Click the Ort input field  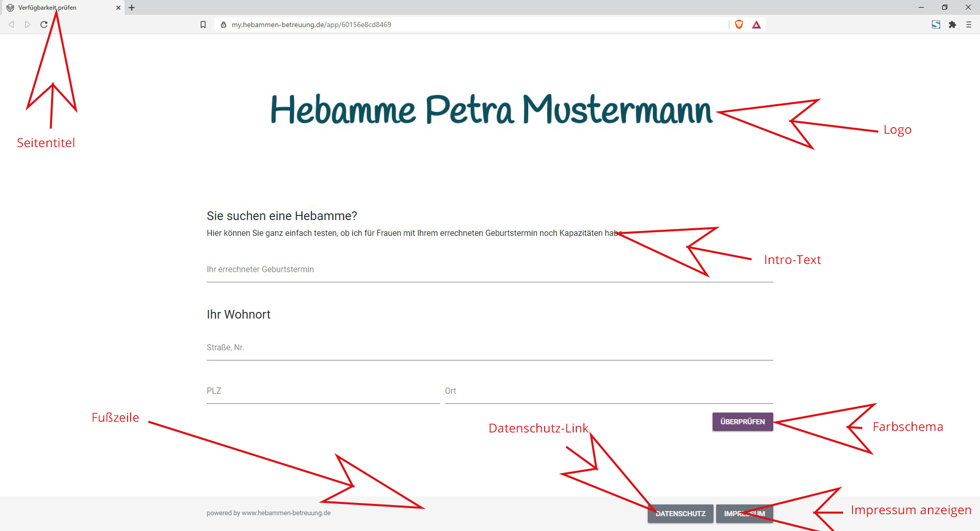(608, 392)
